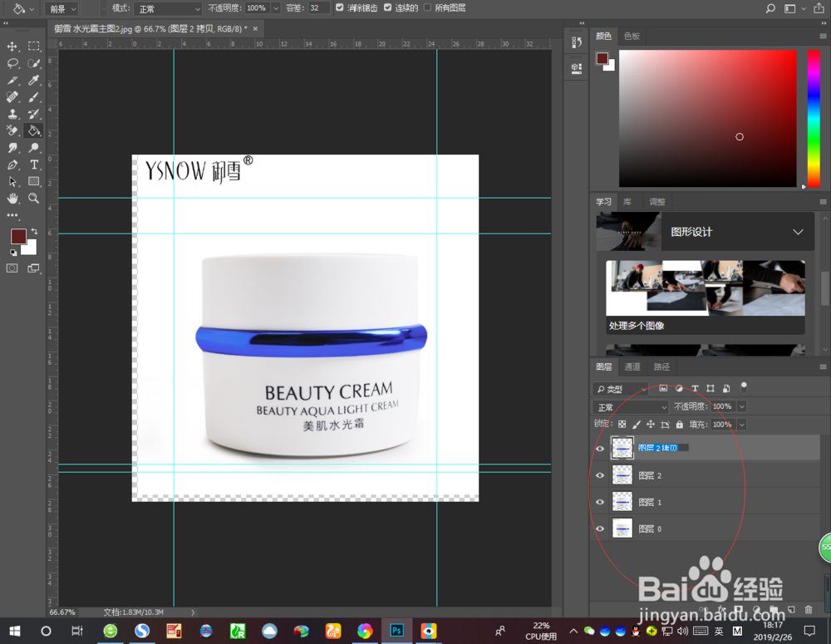831x644 pixels.
Task: Hide layer 图层 2 拷贝
Action: [600, 449]
